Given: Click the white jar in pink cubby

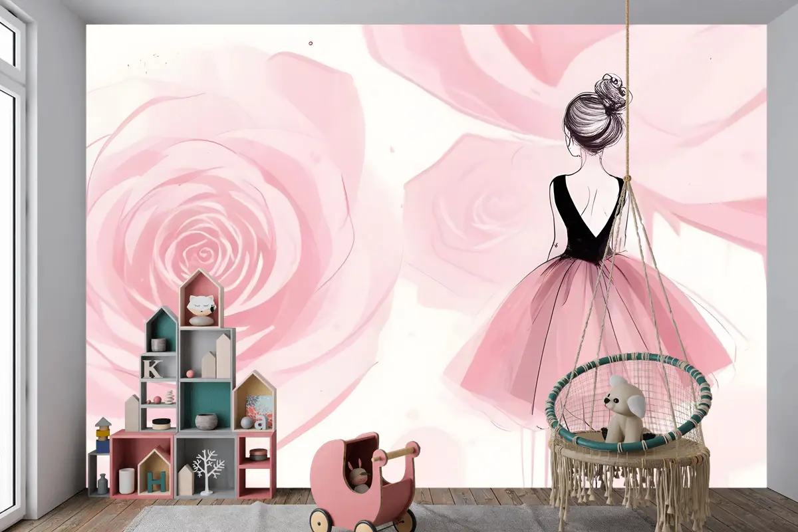Looking at the screenshot, I should pos(126,480).
